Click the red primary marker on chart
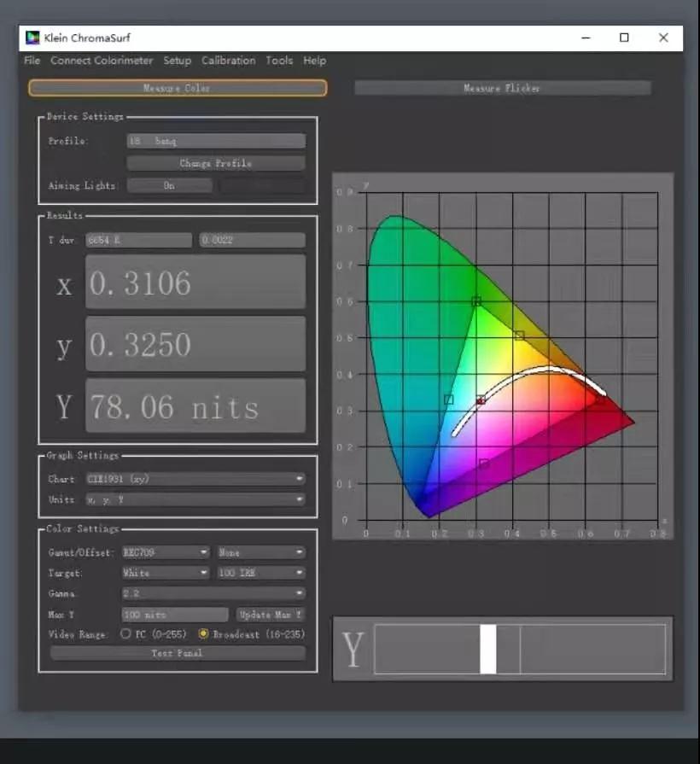Image resolution: width=700 pixels, height=764 pixels. pyautogui.click(x=600, y=399)
